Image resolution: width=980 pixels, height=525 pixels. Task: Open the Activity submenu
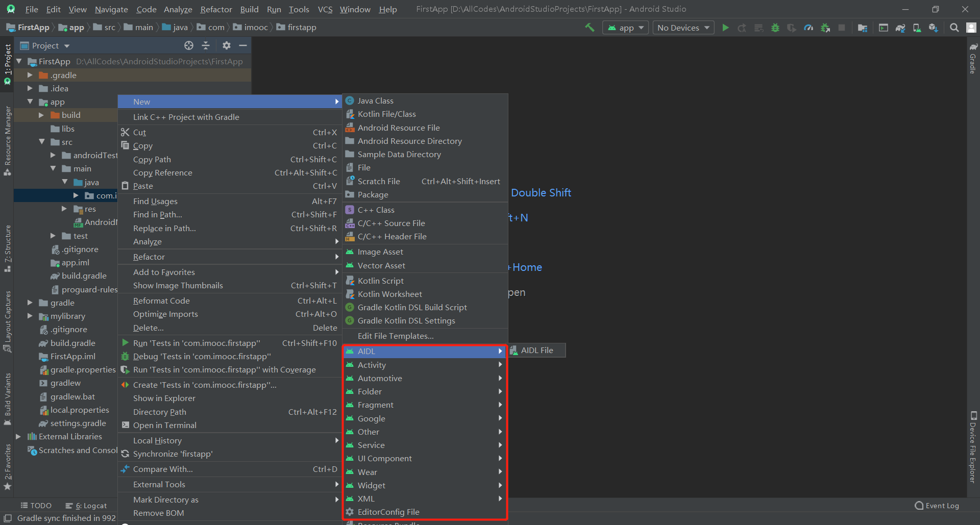(425, 365)
